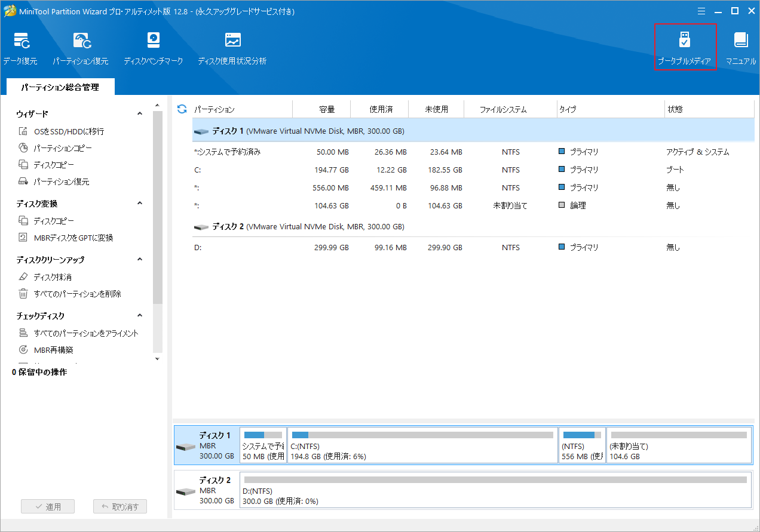Select the *:システムで予約済み partition row
Screen dimensions: 760x532
(x=473, y=152)
